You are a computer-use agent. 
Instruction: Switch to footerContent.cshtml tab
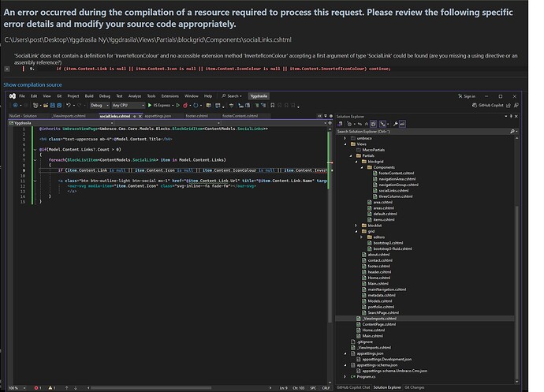(240, 116)
